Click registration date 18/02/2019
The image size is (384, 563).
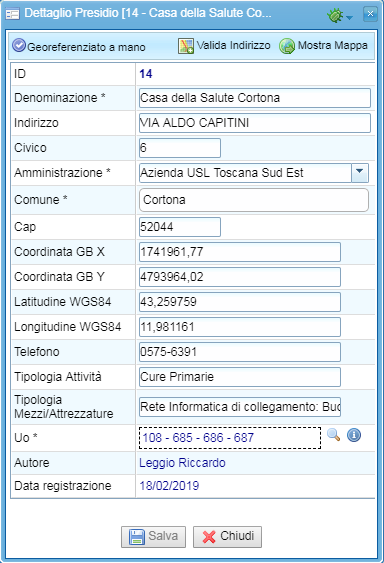tap(169, 486)
